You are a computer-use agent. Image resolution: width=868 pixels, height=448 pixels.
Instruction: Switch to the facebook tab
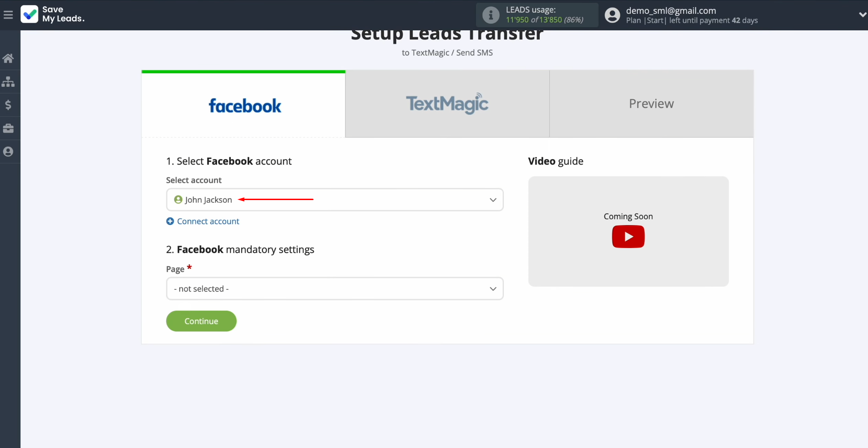(243, 104)
